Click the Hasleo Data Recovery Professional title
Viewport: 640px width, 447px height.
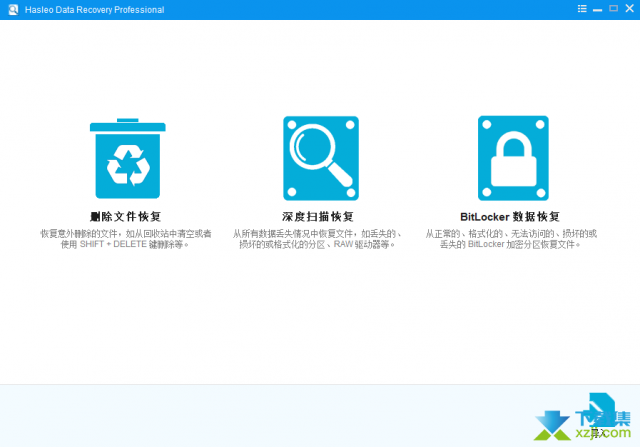click(x=94, y=10)
